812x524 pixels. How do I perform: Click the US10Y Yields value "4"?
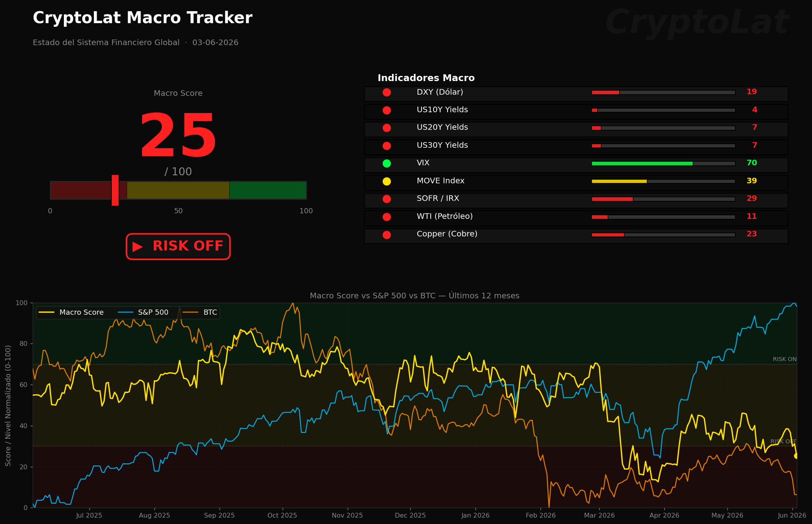point(755,110)
